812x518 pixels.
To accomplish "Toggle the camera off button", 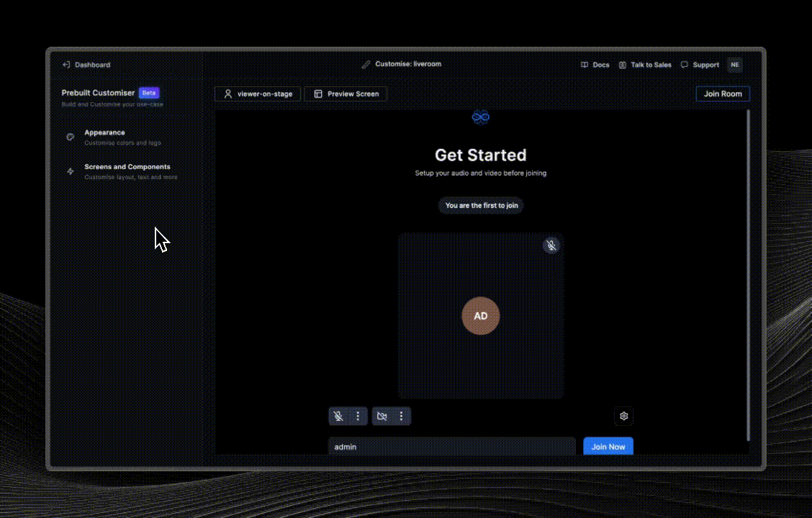I will [382, 416].
